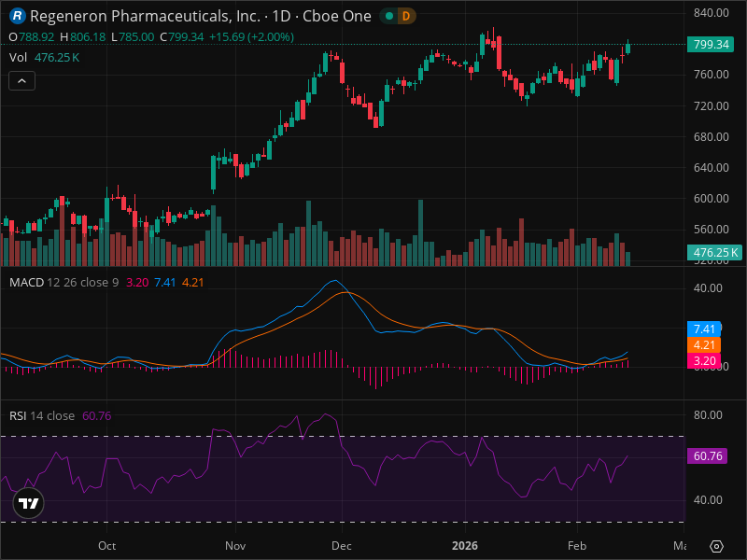Click the purple 60.76 RSI value label
Viewport: 747px width, 560px height.
click(707, 456)
